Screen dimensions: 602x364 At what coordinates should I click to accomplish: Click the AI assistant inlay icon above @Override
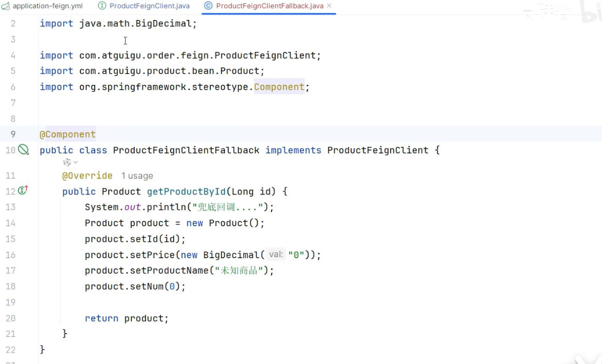pyautogui.click(x=67, y=162)
